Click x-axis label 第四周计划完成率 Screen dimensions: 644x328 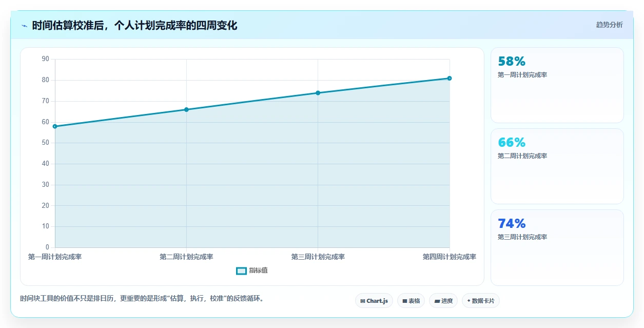point(450,257)
